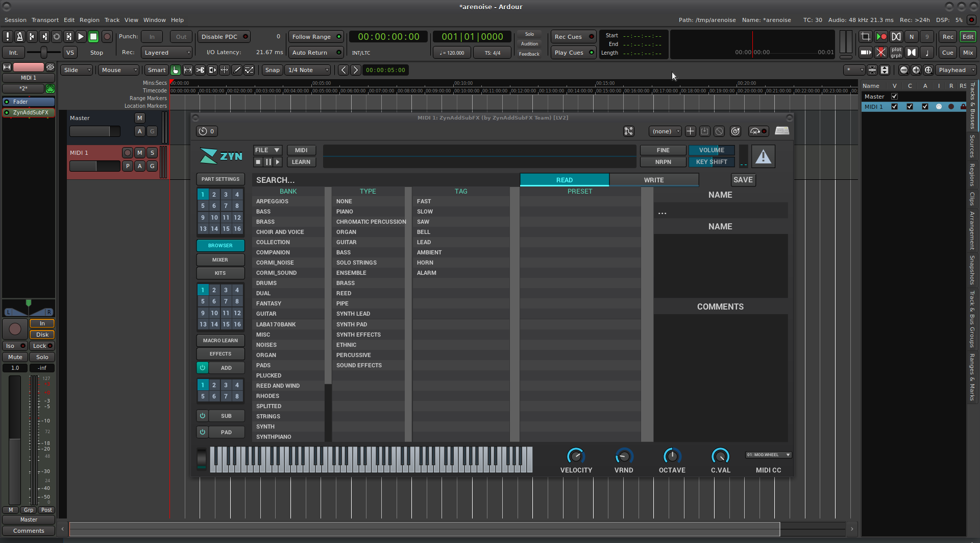Toggle Master track visibility checkbox
This screenshot has height=543, width=980.
894,97
